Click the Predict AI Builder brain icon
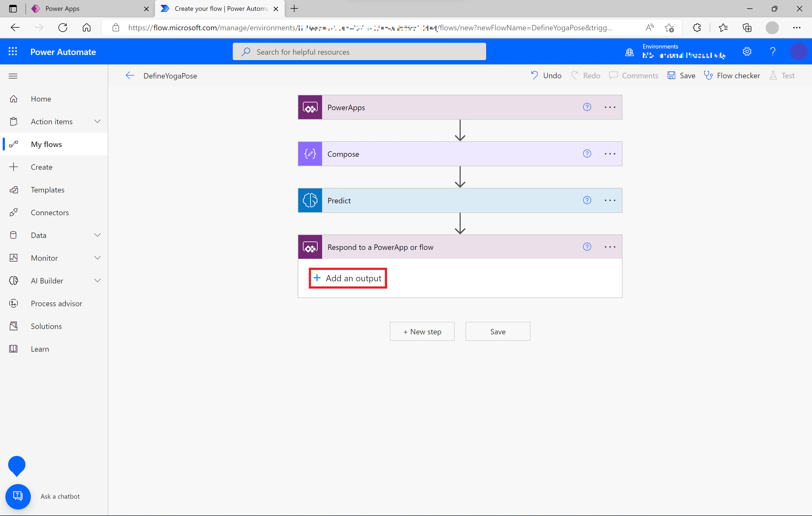812x516 pixels. [310, 200]
